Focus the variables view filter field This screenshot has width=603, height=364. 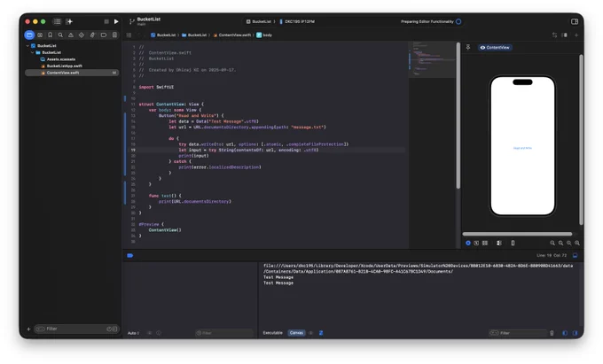[224, 333]
